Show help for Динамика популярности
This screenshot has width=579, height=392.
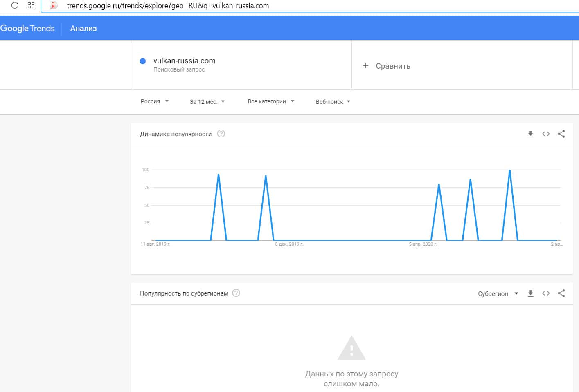click(221, 134)
